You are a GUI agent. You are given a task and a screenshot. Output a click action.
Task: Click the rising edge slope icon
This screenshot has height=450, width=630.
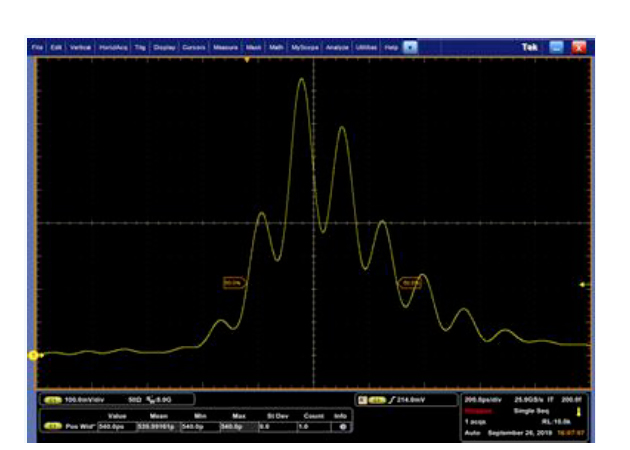(392, 400)
